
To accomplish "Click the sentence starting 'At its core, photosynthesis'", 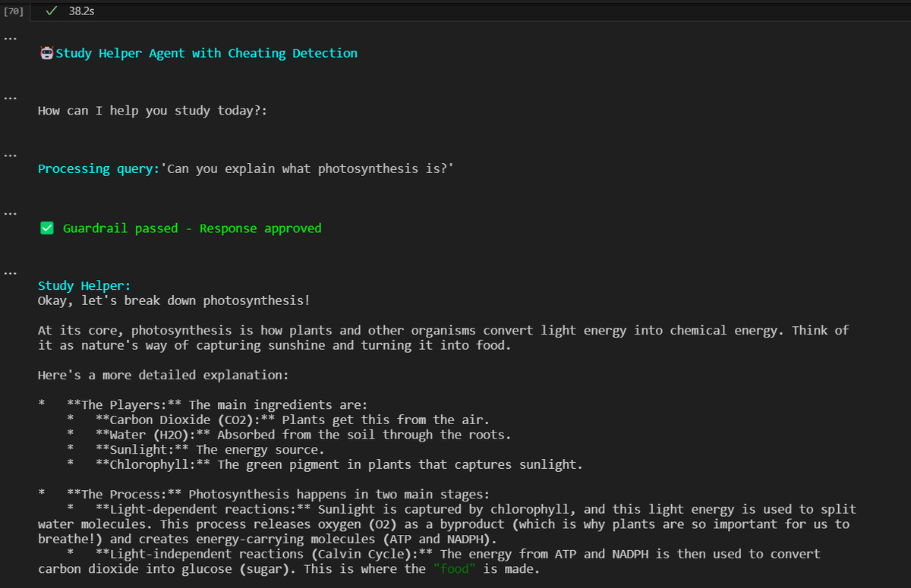I will coord(443,338).
